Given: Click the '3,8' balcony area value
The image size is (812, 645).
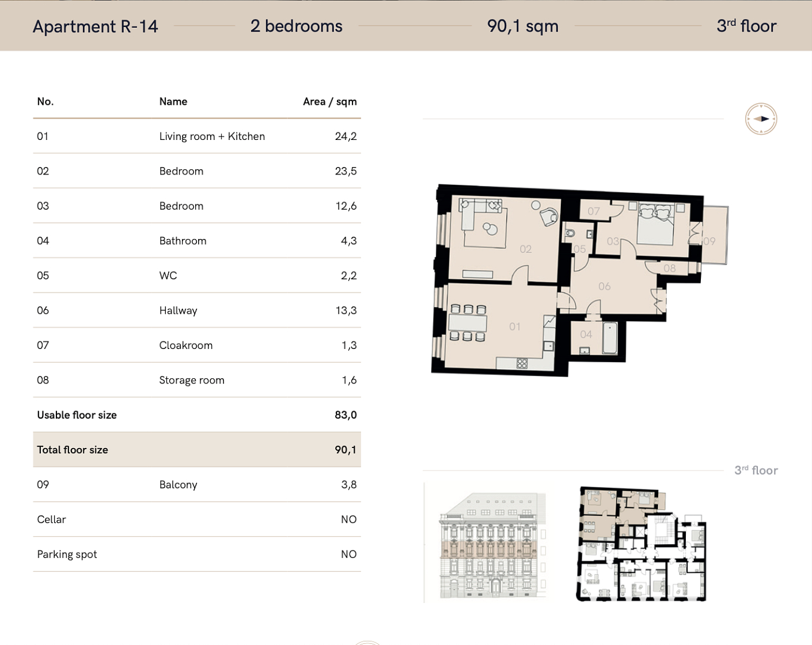Looking at the screenshot, I should pos(348,484).
